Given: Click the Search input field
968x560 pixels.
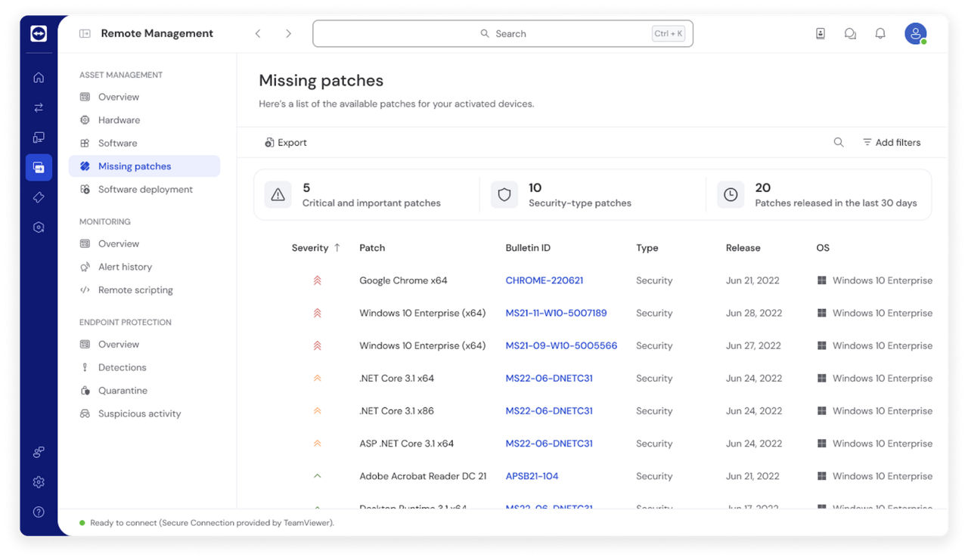Looking at the screenshot, I should (503, 33).
